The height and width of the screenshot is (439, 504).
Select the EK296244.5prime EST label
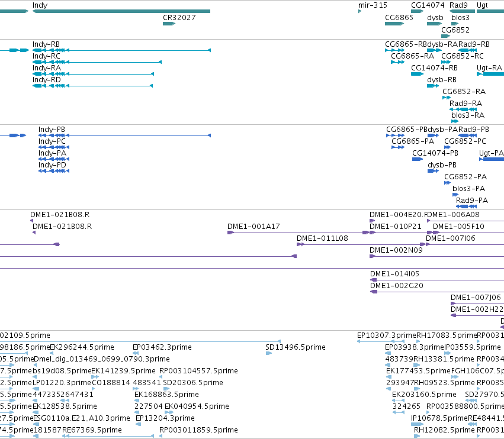click(x=82, y=347)
